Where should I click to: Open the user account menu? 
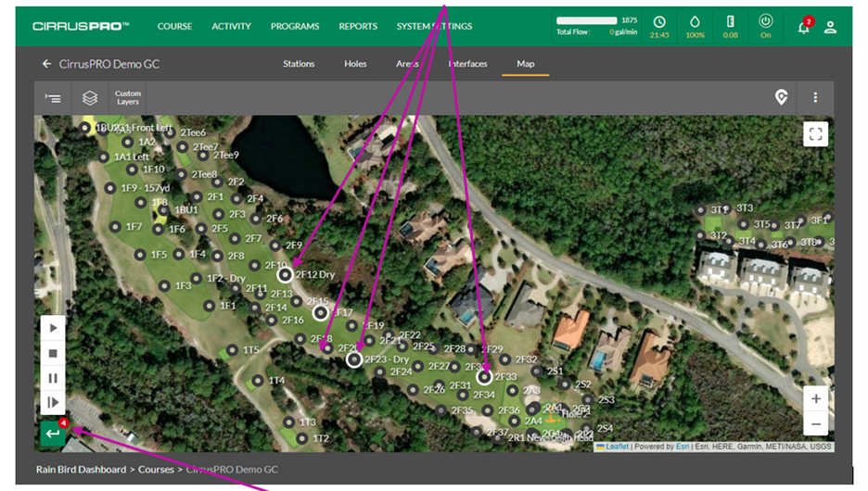tap(830, 27)
